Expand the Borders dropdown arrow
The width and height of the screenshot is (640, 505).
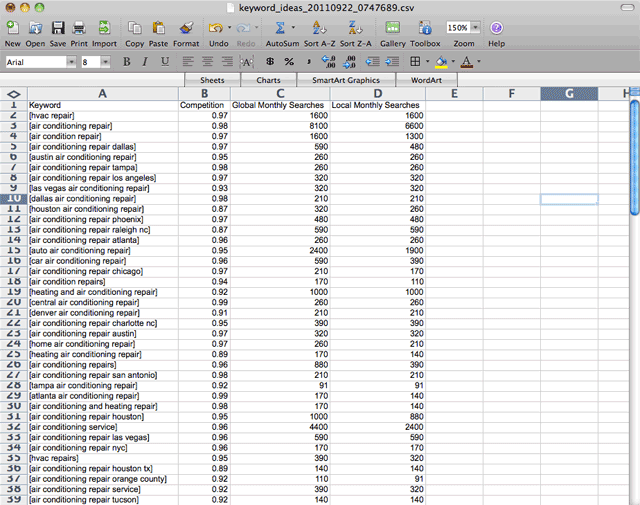point(427,62)
